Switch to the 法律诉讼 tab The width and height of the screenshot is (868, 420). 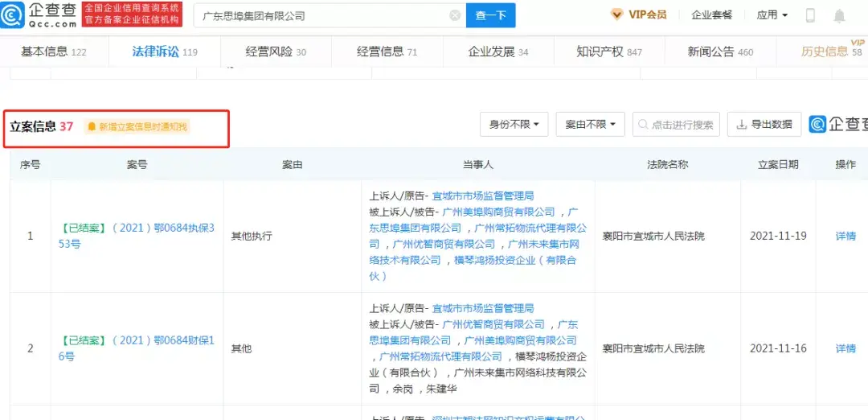(x=165, y=51)
